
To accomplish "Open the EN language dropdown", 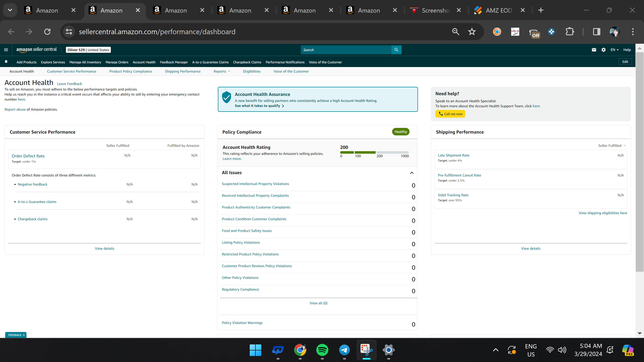I will 614,50.
